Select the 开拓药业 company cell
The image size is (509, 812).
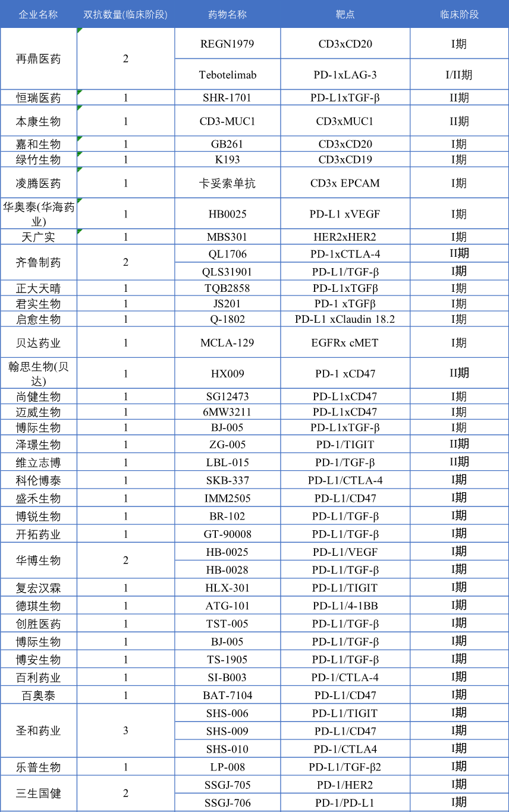click(39, 533)
